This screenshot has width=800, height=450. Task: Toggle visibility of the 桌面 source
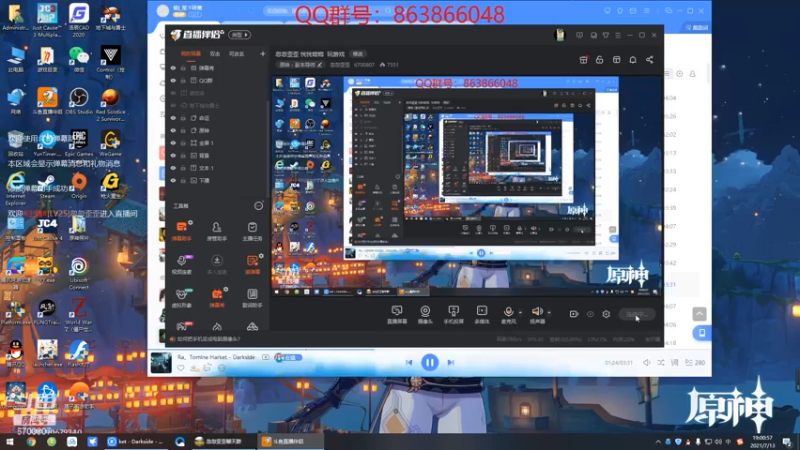click(x=173, y=118)
